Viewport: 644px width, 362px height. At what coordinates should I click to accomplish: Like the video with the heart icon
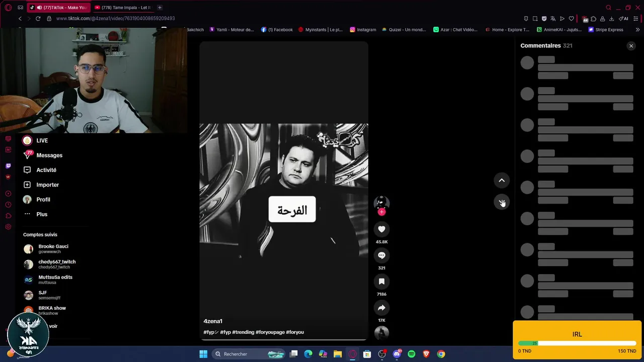(381, 229)
